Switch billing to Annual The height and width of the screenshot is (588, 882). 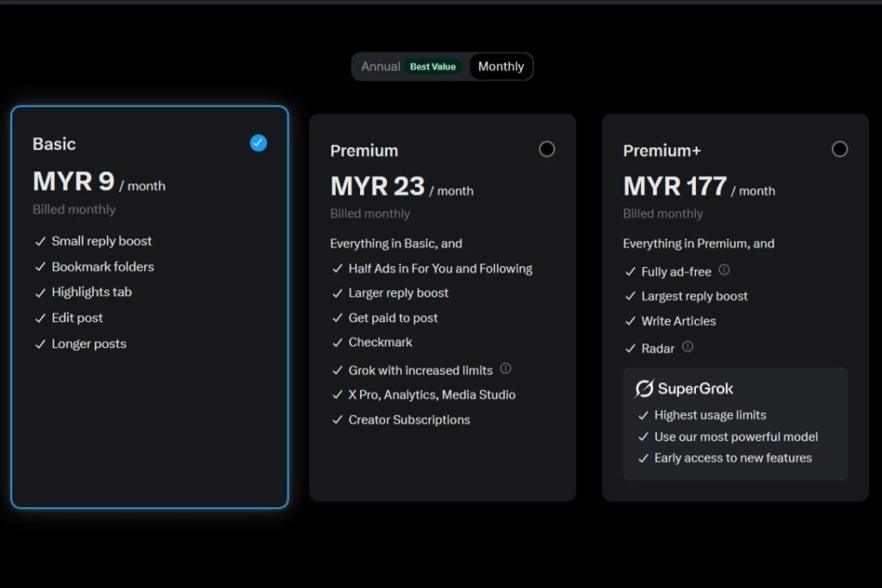pos(381,66)
